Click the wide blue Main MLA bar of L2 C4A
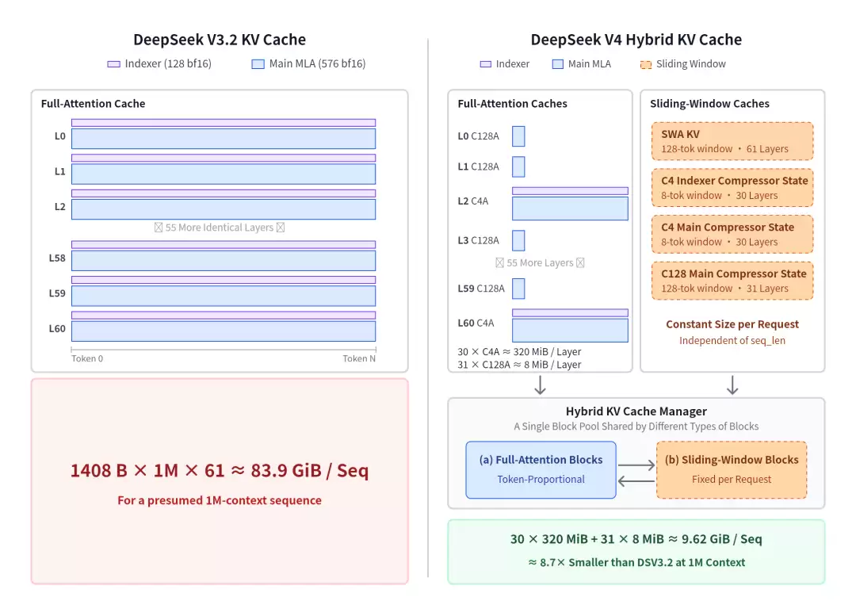 coord(570,209)
